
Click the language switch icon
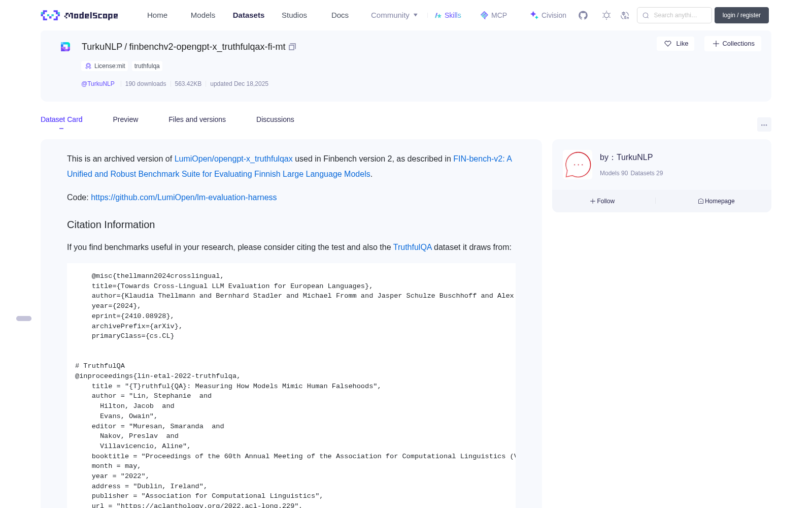click(625, 15)
